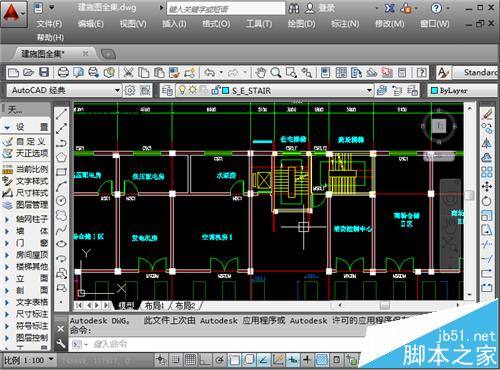500x370 pixels.
Task: Select the Arc draw tool
Action: 61,186
